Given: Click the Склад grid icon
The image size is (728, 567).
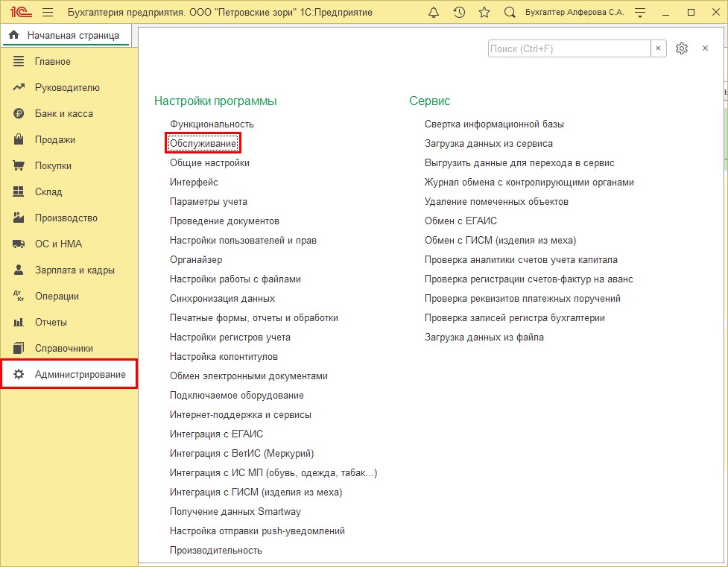Looking at the screenshot, I should [x=19, y=191].
